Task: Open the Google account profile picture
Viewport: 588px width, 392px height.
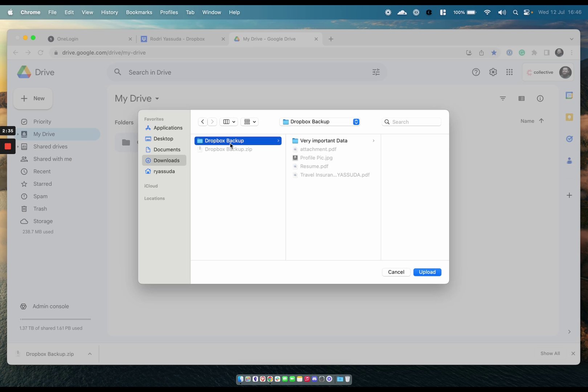Action: pyautogui.click(x=565, y=72)
